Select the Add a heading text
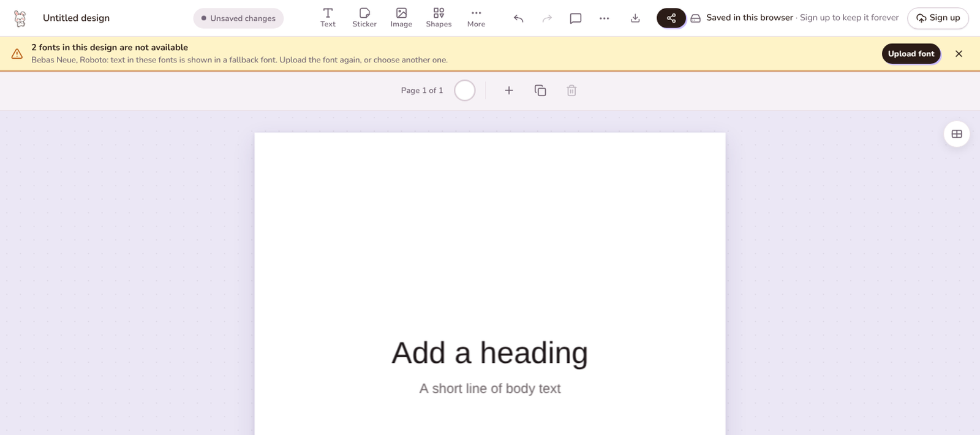 [490, 353]
